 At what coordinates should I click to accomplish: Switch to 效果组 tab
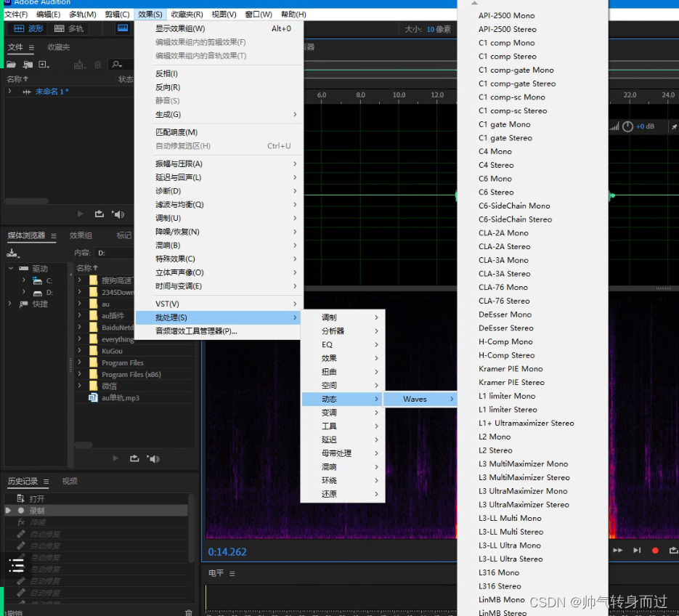(x=81, y=235)
